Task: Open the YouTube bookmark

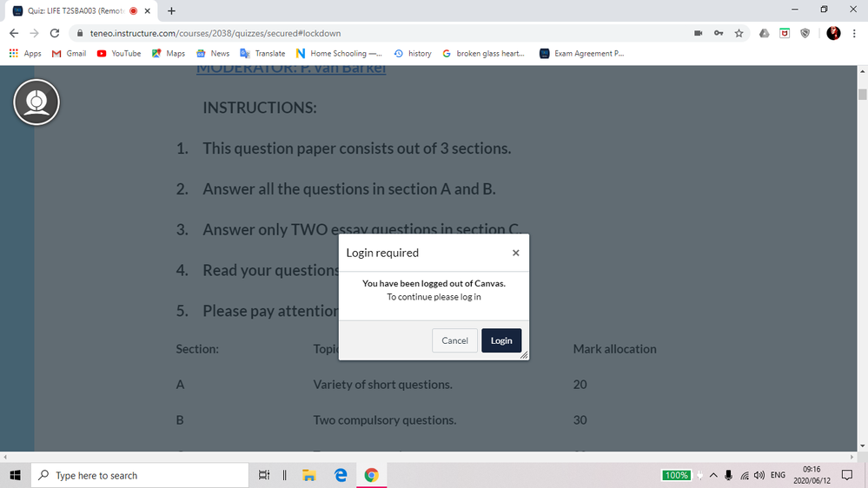Action: (x=119, y=53)
